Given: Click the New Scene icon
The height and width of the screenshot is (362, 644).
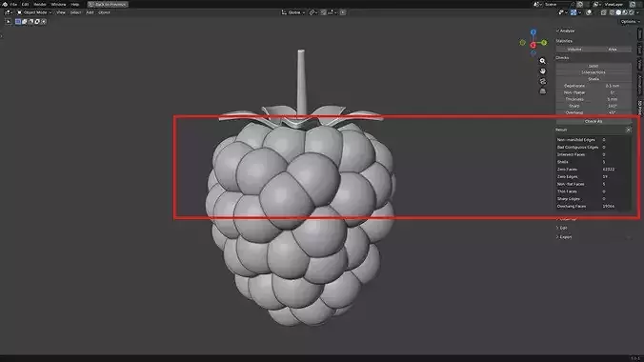Looking at the screenshot, I should click(x=580, y=4).
